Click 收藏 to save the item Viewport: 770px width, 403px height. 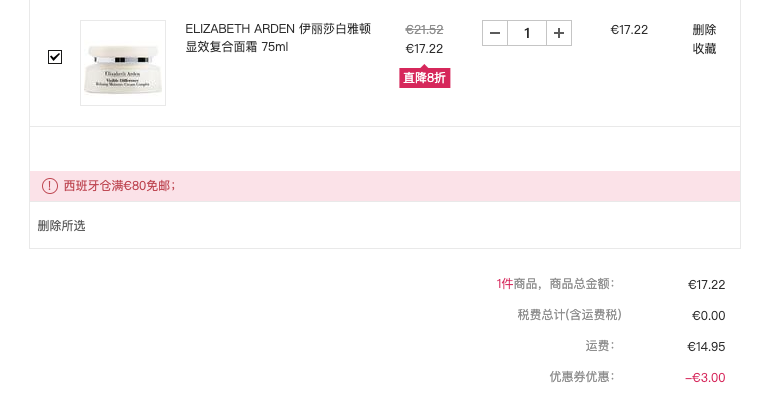(x=704, y=49)
